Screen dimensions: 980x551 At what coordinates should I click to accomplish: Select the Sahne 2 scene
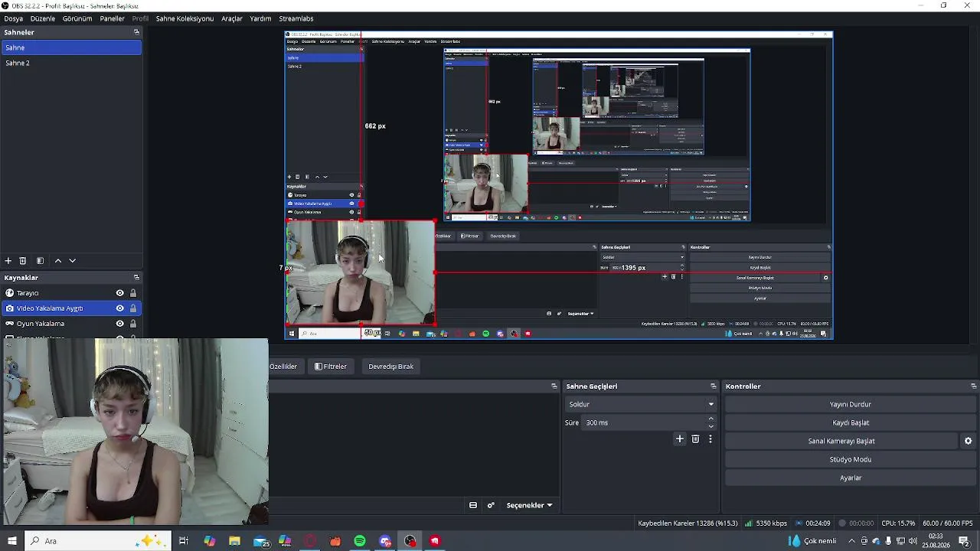(71, 63)
